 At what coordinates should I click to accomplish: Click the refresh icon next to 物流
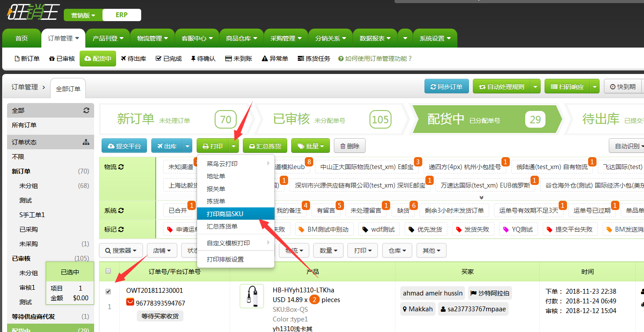(x=121, y=167)
